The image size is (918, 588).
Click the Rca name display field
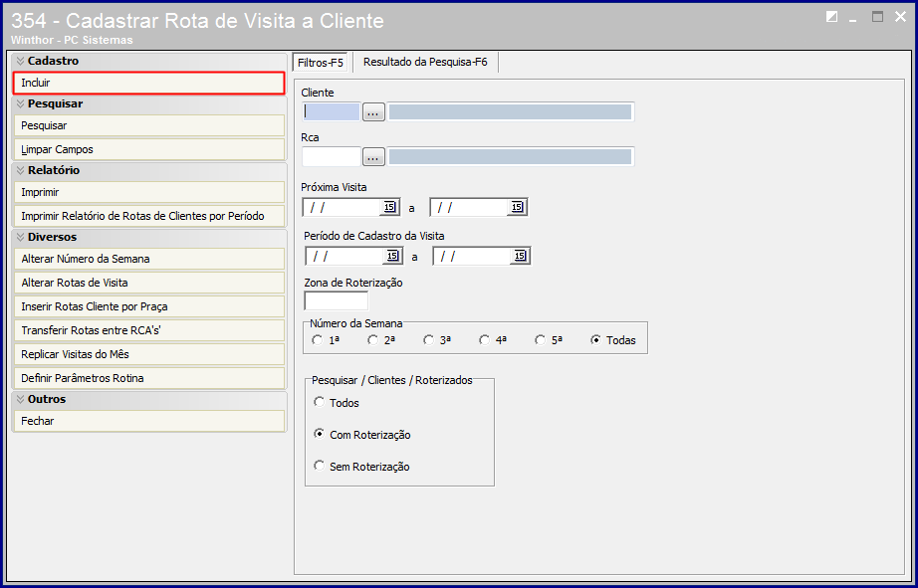(511, 157)
